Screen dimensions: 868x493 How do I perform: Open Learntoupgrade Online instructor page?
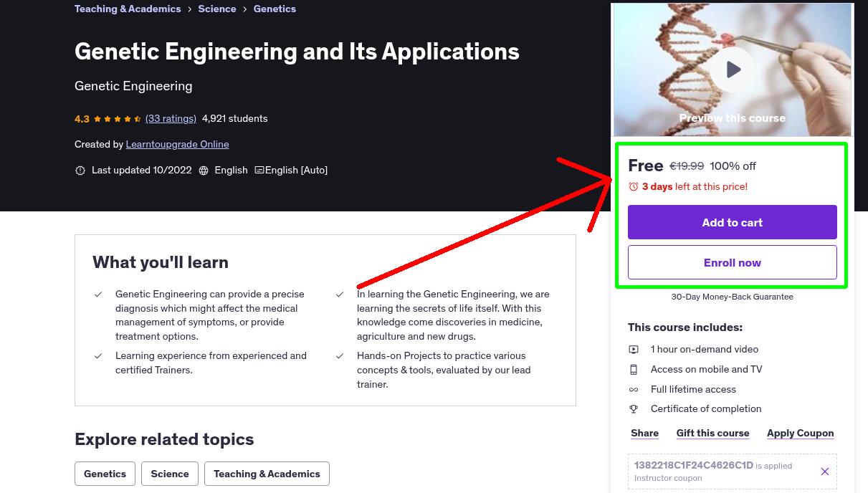177,145
